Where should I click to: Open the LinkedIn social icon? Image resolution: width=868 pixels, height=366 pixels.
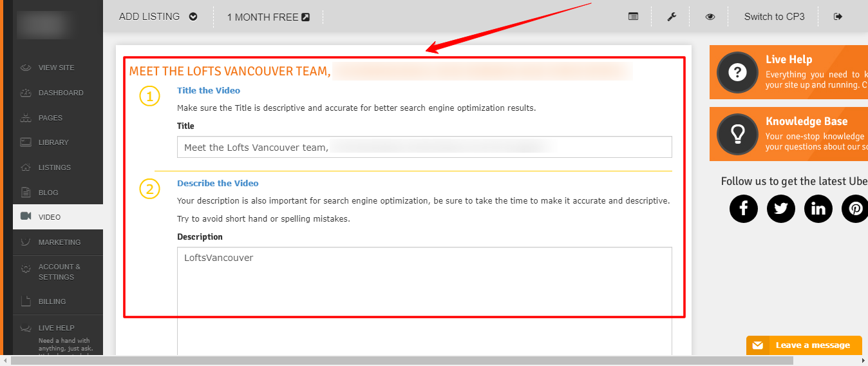[818, 209]
